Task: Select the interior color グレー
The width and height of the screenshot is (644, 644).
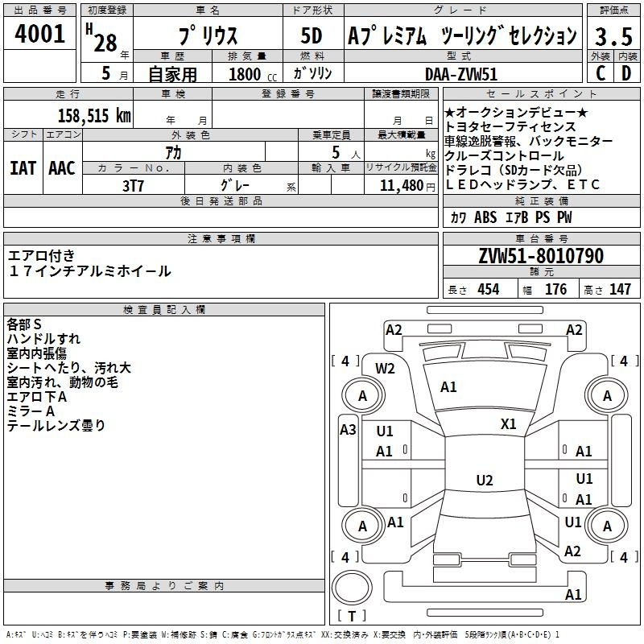Action: (x=235, y=185)
